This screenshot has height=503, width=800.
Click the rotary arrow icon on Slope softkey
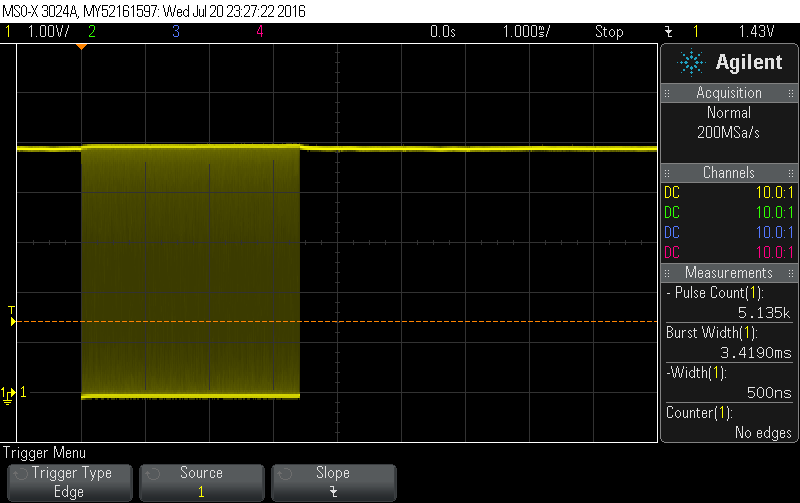[283, 473]
